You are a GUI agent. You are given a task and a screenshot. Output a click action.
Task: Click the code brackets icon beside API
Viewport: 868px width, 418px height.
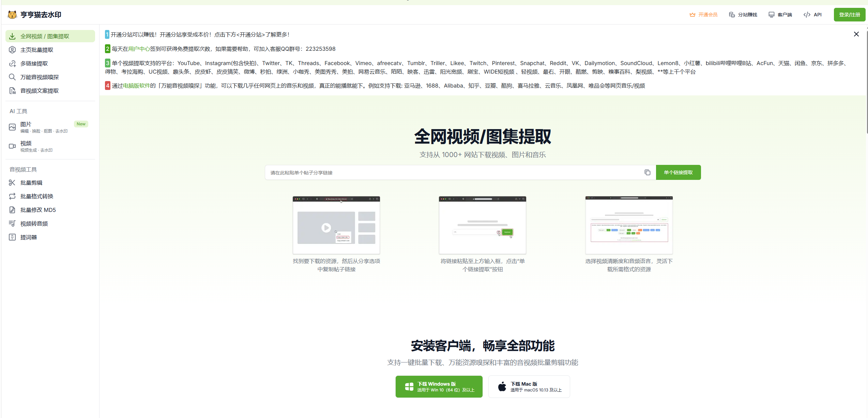click(x=807, y=15)
